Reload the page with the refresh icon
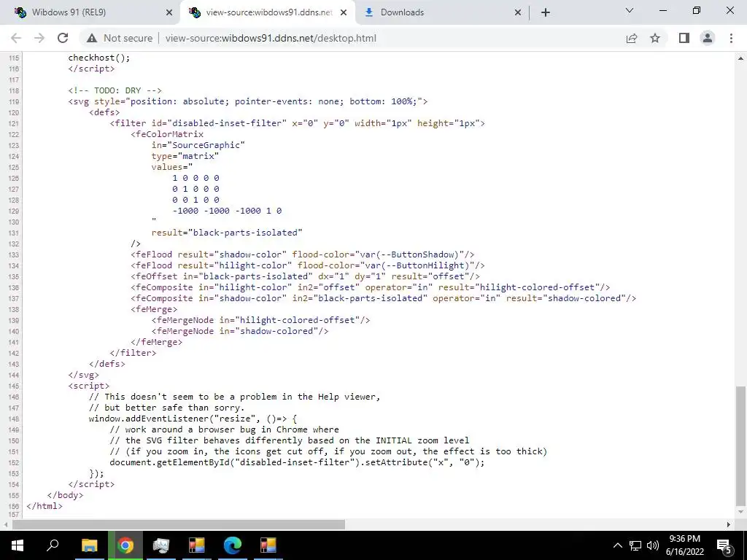This screenshot has height=560, width=747. click(63, 38)
